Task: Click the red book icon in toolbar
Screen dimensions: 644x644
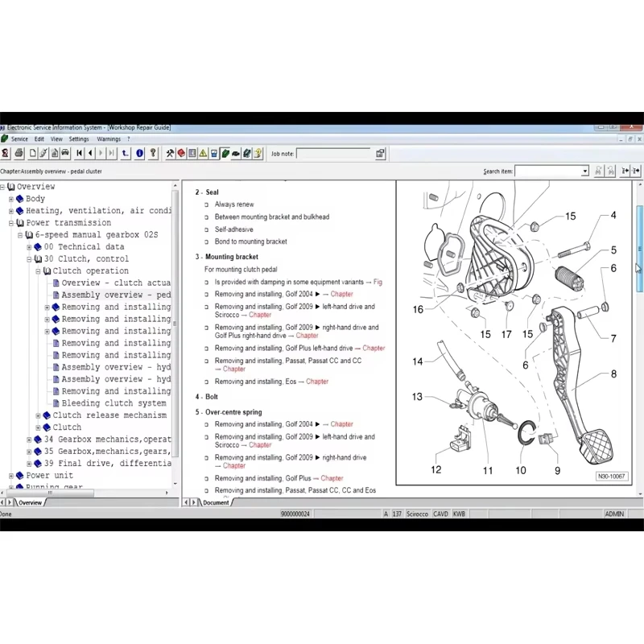Action: [181, 153]
